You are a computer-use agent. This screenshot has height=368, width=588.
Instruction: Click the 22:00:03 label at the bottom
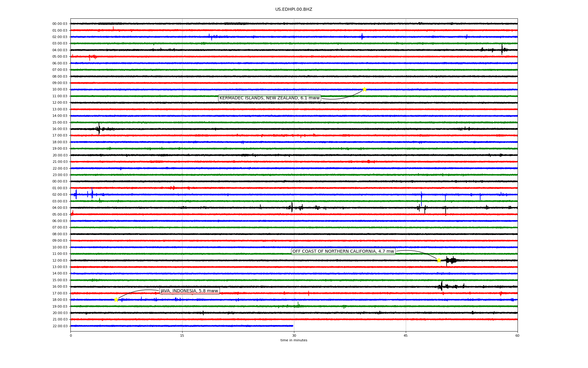point(60,326)
